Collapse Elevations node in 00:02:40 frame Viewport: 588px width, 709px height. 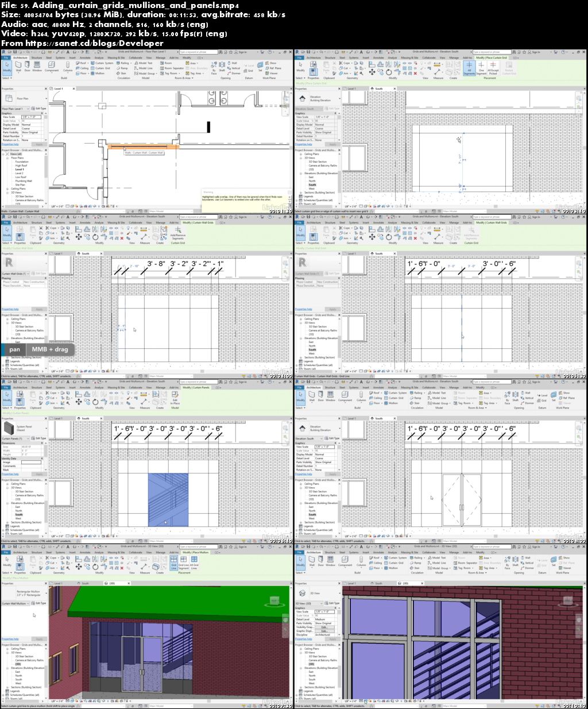click(x=301, y=174)
